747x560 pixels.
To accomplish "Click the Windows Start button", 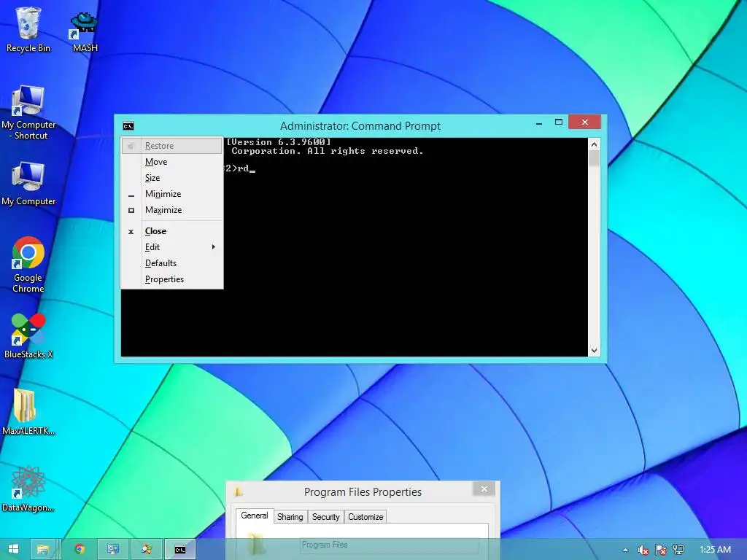I will coord(13,549).
